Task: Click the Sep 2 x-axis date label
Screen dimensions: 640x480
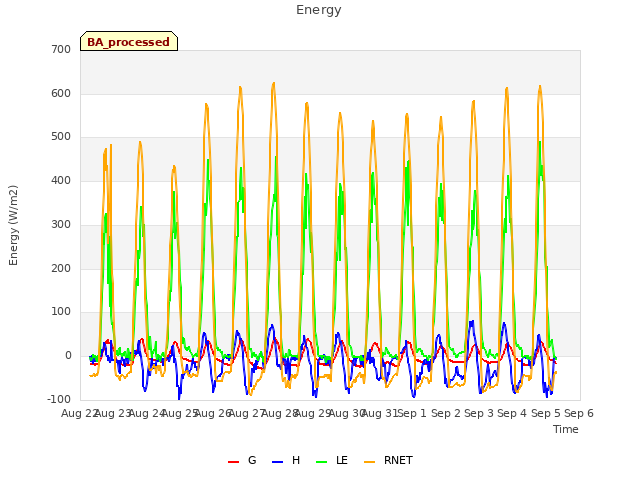Action: 446,413
